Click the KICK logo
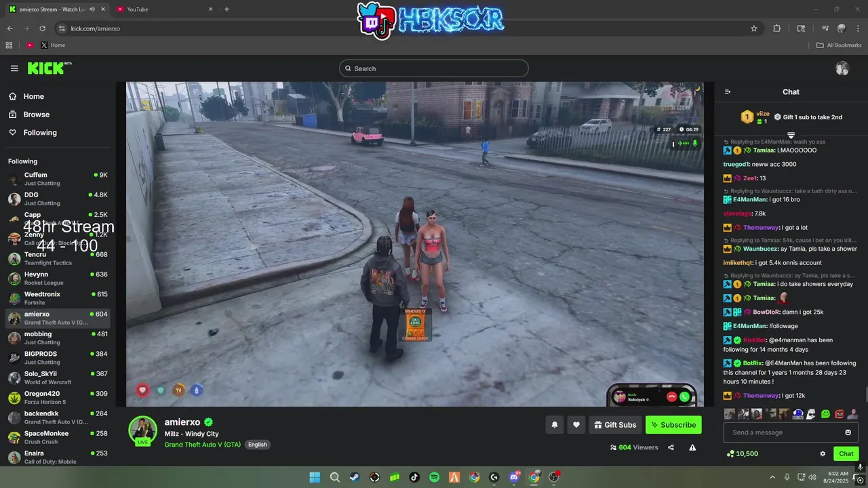The height and width of the screenshot is (488, 868). 49,68
